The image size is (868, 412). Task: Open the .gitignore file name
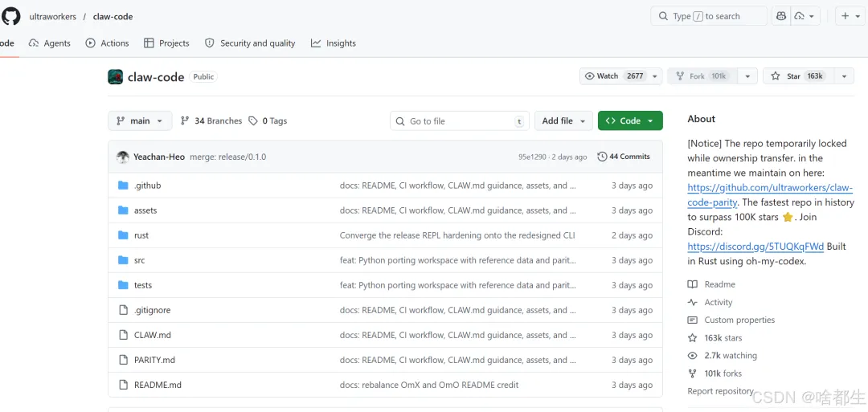pyautogui.click(x=152, y=310)
